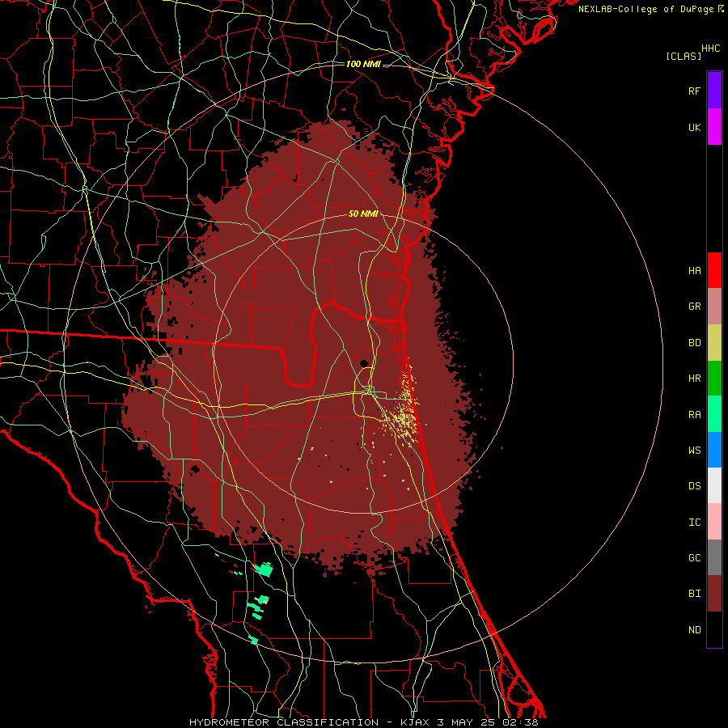This screenshot has height=728, width=728.
Task: Click the DS legend label
Action: [694, 485]
